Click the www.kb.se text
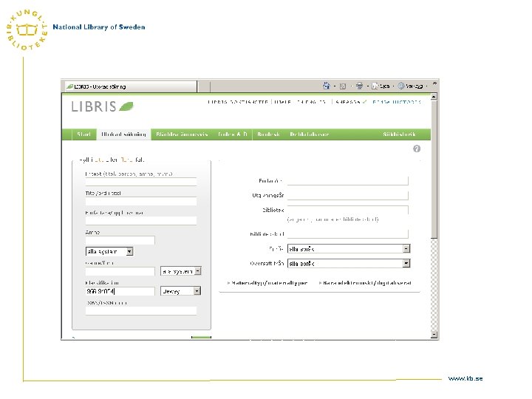Viewport: 532px width, 399px height. 465,378
